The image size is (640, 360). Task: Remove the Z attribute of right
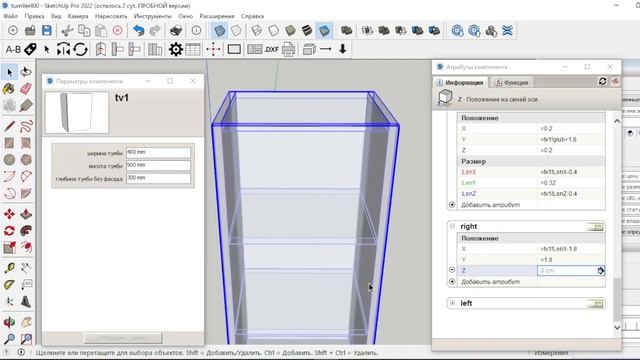pos(452,270)
